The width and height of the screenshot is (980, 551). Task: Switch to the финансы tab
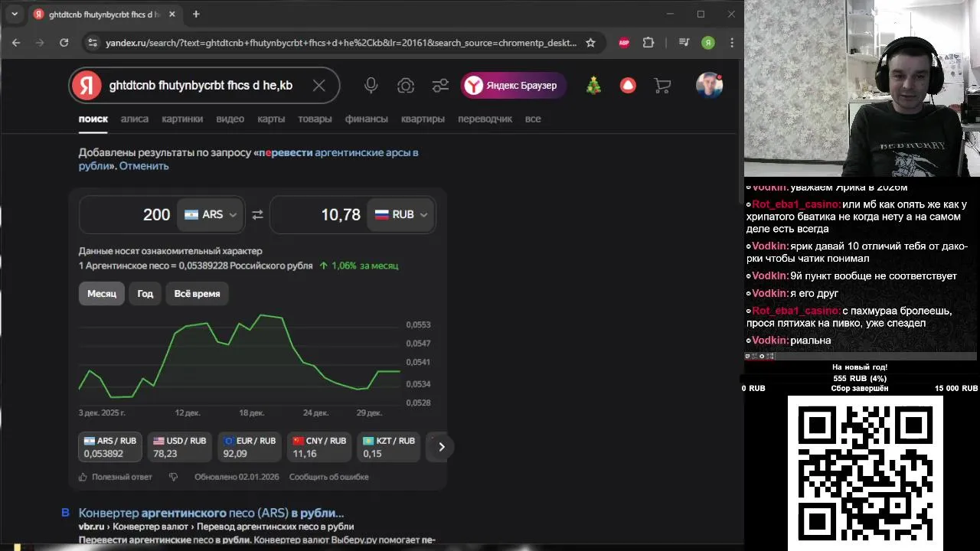click(367, 119)
